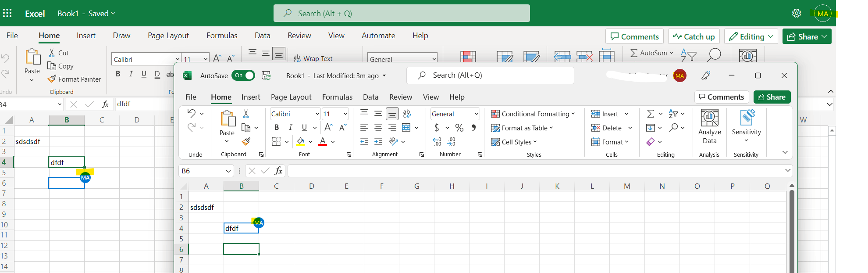Open Sensitivity menu
This screenshot has width=868, height=273.
click(x=747, y=127)
